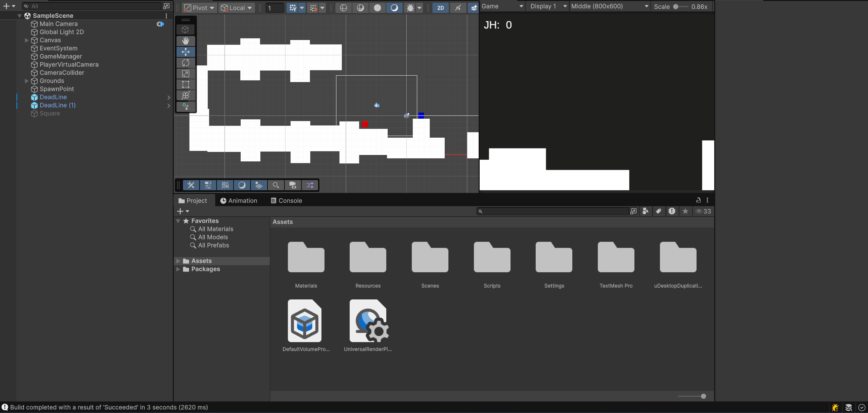This screenshot has width=868, height=413.
Task: Select the Rect transform tool
Action: [185, 84]
